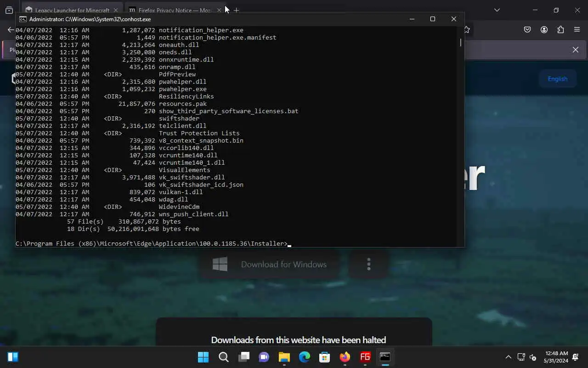The height and width of the screenshot is (368, 588).
Task: Open network status tray icon
Action: [521, 357]
